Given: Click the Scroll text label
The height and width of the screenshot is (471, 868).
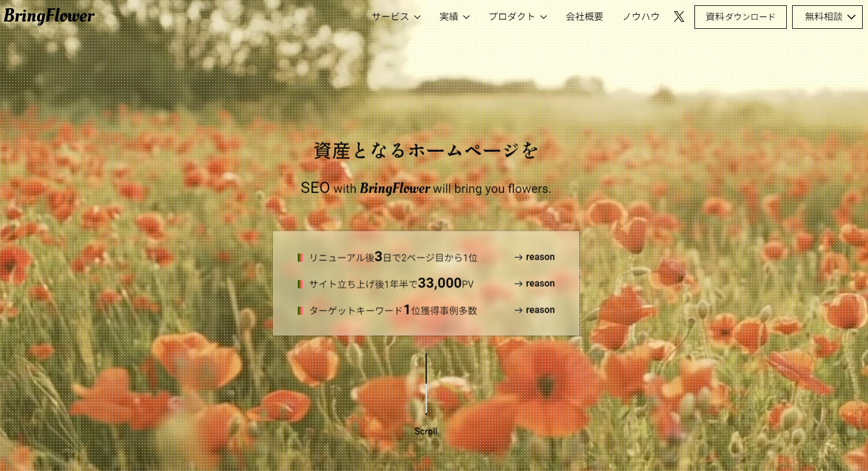Looking at the screenshot, I should (x=426, y=431).
